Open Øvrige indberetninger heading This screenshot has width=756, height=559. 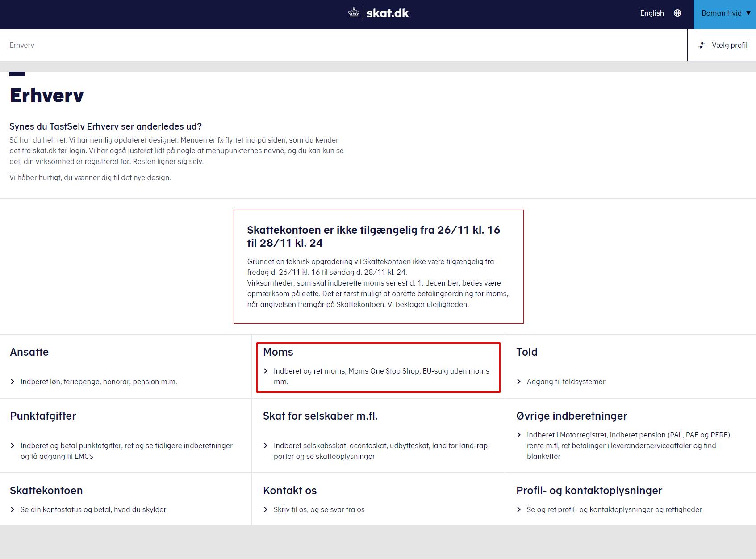click(x=572, y=416)
